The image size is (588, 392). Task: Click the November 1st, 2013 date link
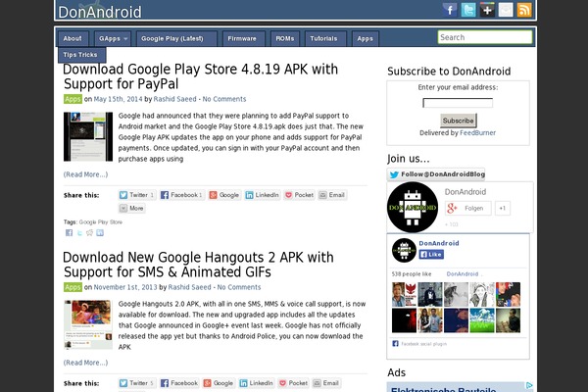(125, 287)
